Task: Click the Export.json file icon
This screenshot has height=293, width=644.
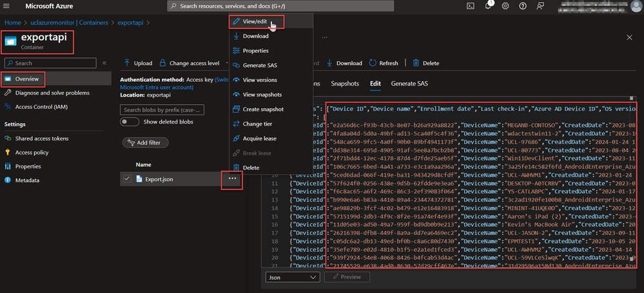Action: pos(139,179)
